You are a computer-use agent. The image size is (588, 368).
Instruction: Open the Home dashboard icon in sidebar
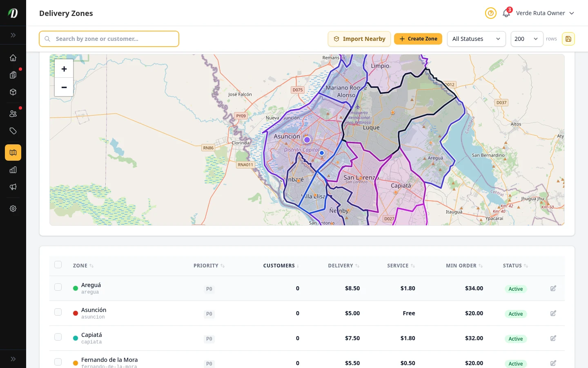[x=13, y=58]
